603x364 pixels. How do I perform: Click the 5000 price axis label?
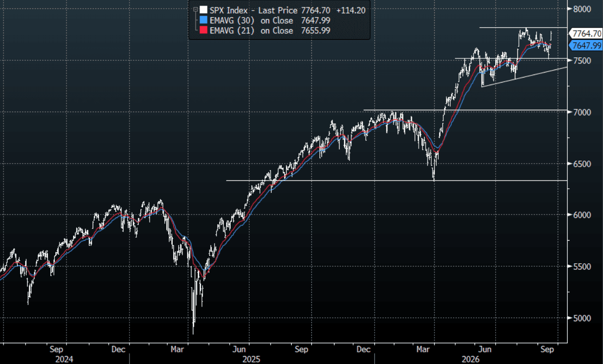coord(582,318)
